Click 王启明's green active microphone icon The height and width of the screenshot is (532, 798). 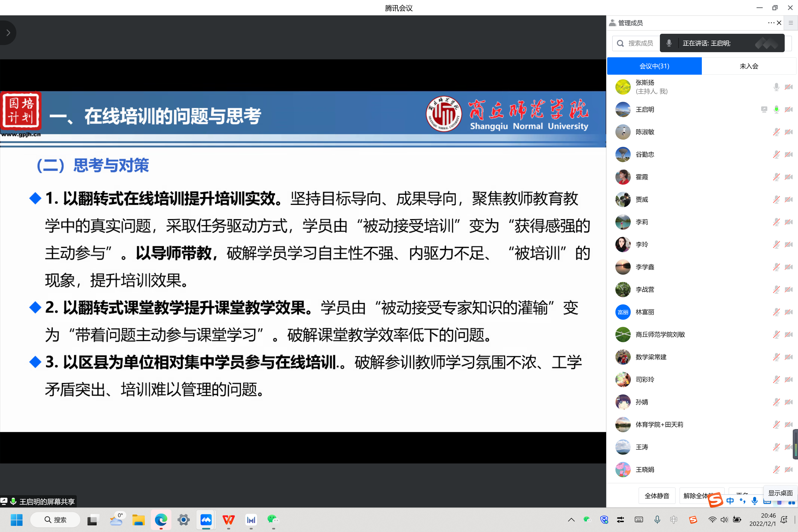[776, 109]
